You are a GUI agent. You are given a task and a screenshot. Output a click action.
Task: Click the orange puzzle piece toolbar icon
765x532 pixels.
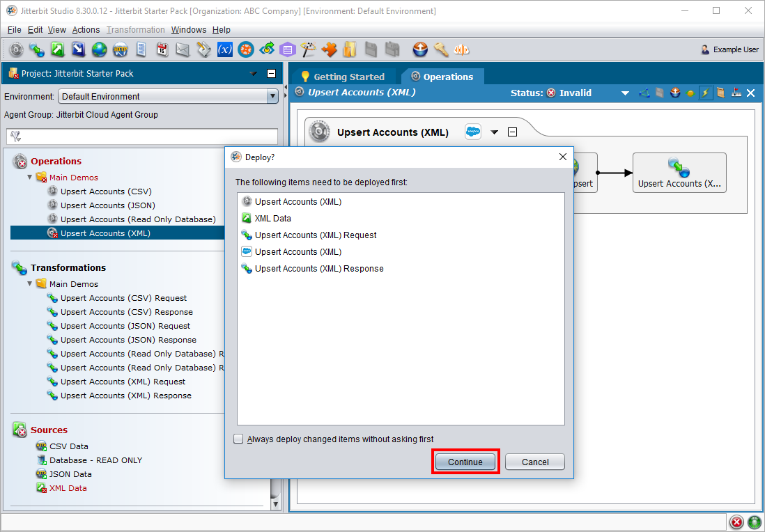pos(330,49)
